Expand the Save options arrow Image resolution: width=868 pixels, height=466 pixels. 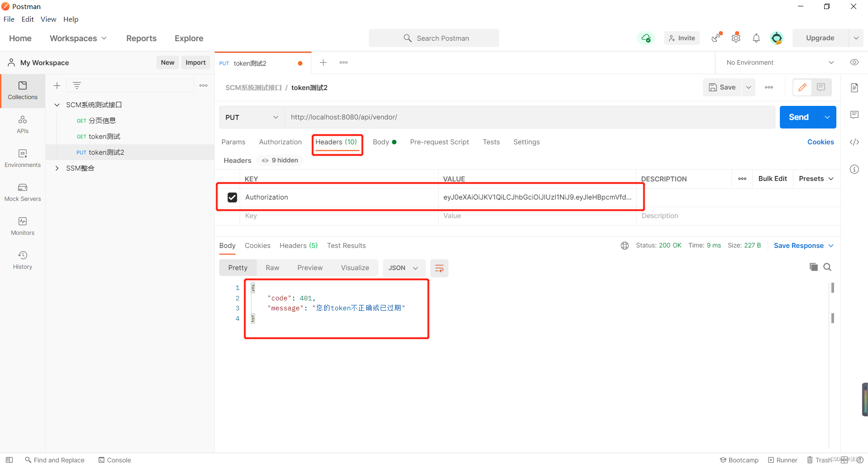(749, 87)
